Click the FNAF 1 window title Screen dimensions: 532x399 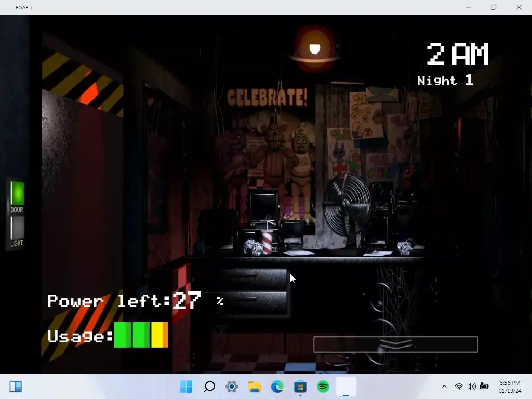click(x=24, y=7)
